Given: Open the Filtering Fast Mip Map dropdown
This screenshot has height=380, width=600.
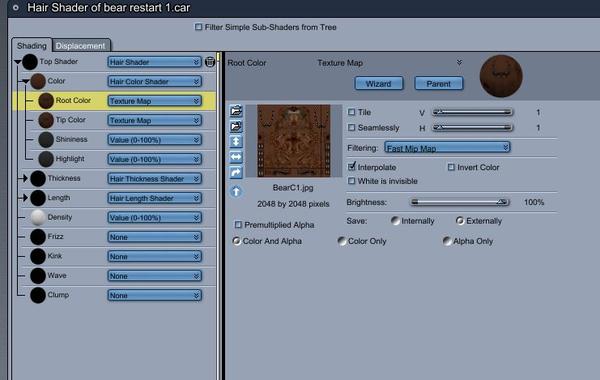Looking at the screenshot, I should click(447, 148).
